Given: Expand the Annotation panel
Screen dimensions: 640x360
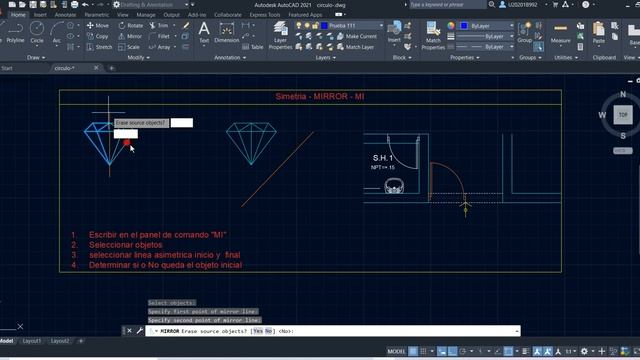Looking at the screenshot, I should (x=230, y=58).
